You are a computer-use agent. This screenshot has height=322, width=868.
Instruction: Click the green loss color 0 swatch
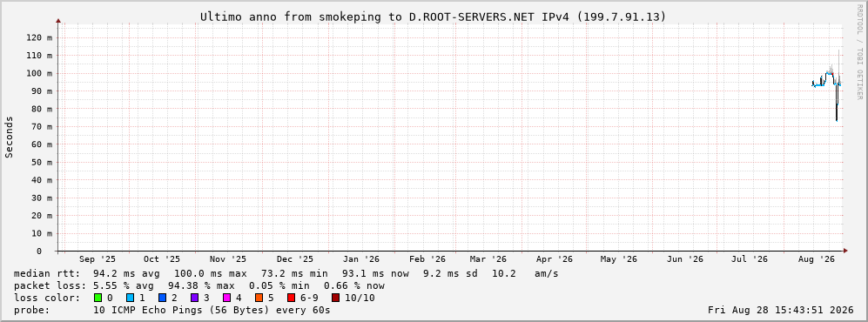[x=98, y=298]
